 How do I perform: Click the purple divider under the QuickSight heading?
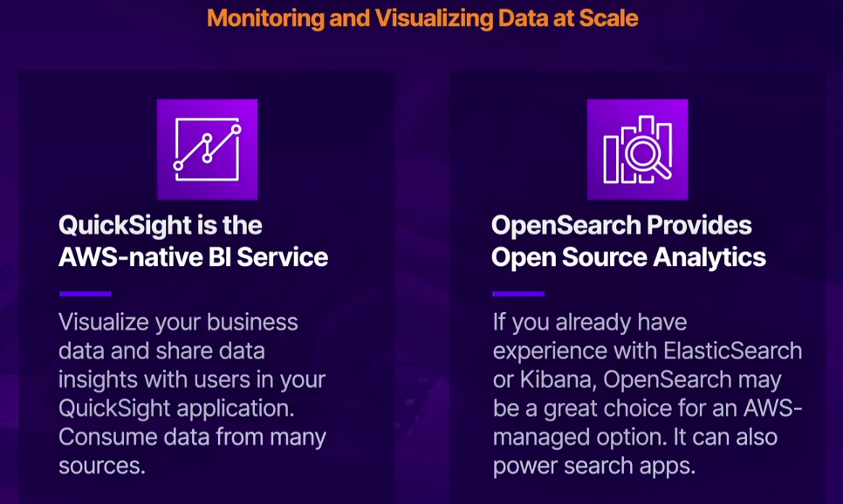click(x=85, y=294)
